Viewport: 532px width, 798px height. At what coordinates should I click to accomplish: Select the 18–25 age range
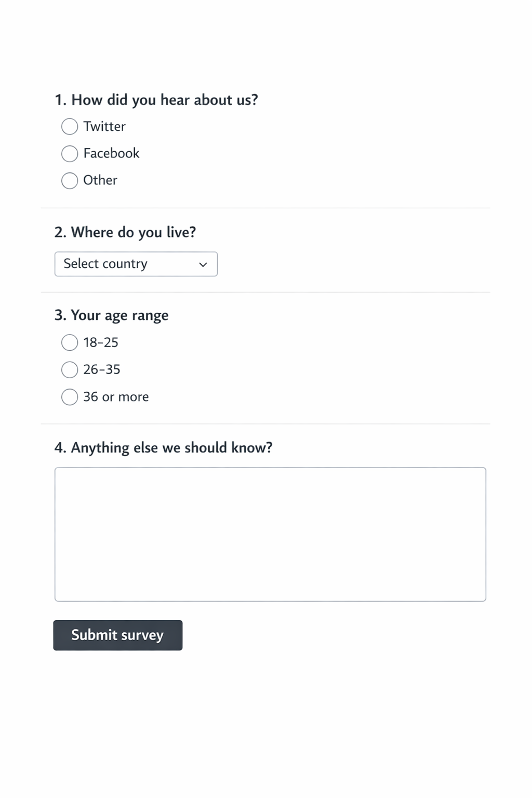pos(69,342)
